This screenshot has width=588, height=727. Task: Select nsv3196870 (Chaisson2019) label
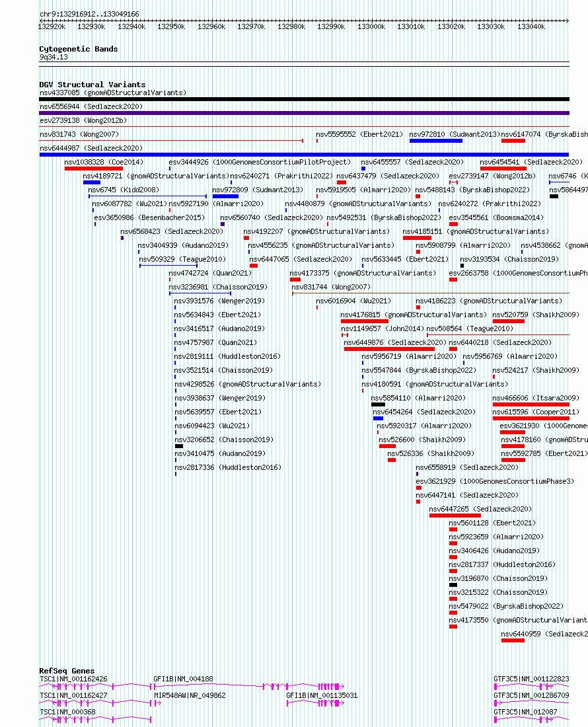pos(499,579)
